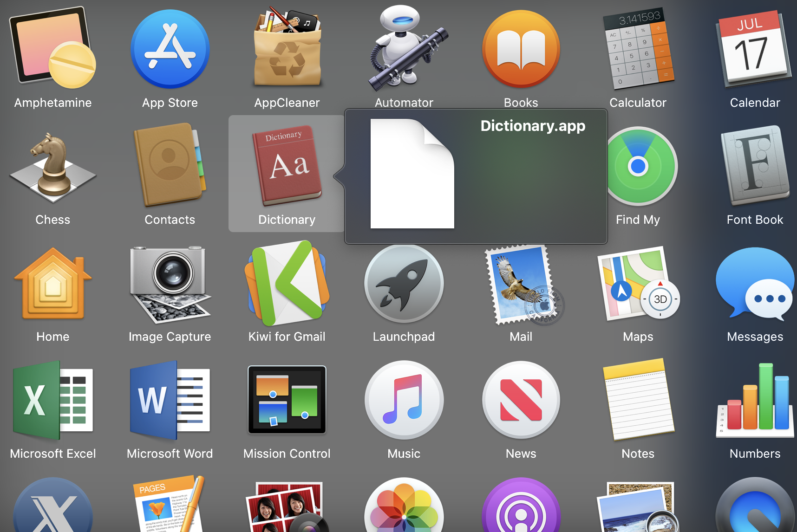Open the Pages app icon

tap(170, 504)
